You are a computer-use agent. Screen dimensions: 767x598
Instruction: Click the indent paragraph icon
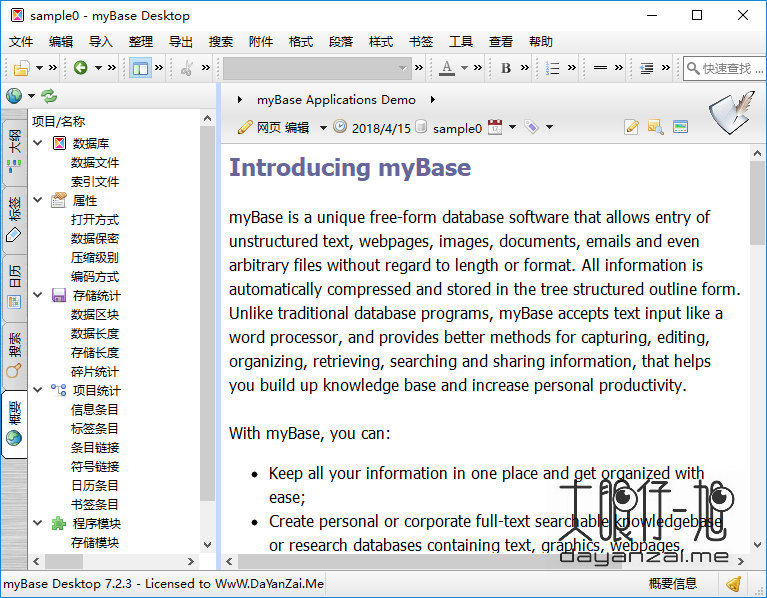647,68
